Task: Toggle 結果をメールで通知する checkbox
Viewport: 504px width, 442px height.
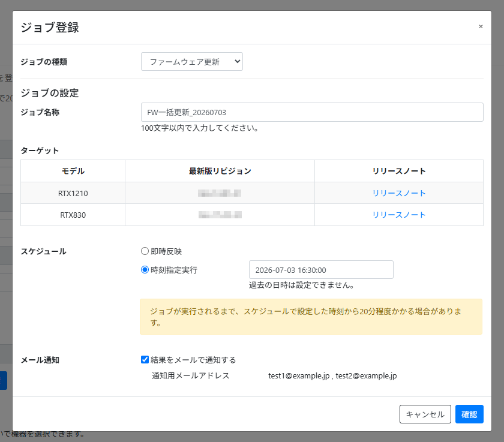Action: pos(145,359)
